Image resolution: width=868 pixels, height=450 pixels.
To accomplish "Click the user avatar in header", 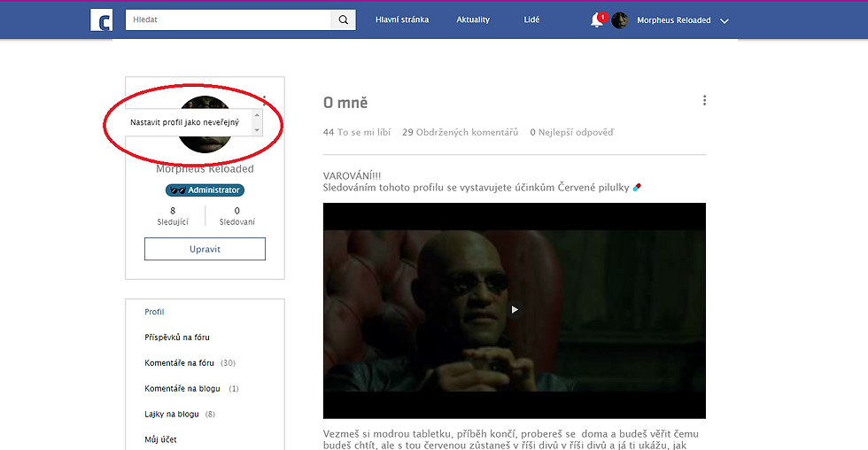I will point(619,20).
